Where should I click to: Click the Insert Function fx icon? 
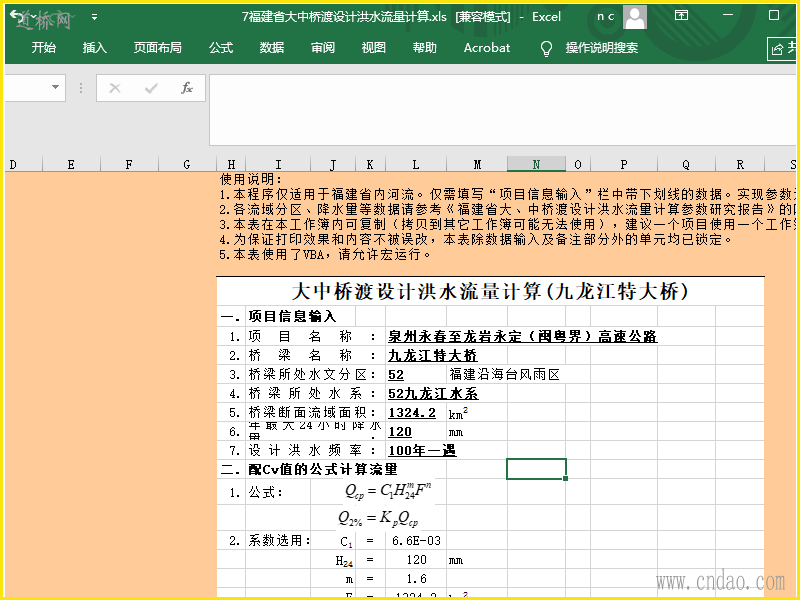187,88
